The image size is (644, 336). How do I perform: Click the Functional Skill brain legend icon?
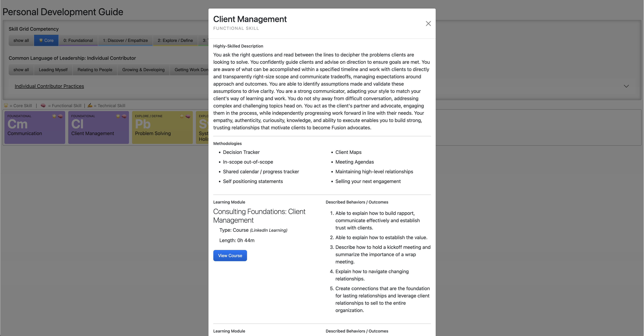coord(43,105)
